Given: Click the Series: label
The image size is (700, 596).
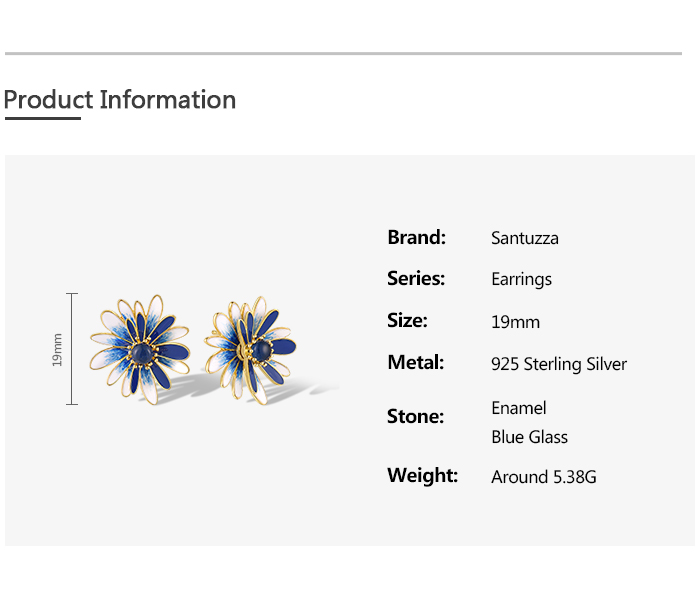Looking at the screenshot, I should coord(416,279).
